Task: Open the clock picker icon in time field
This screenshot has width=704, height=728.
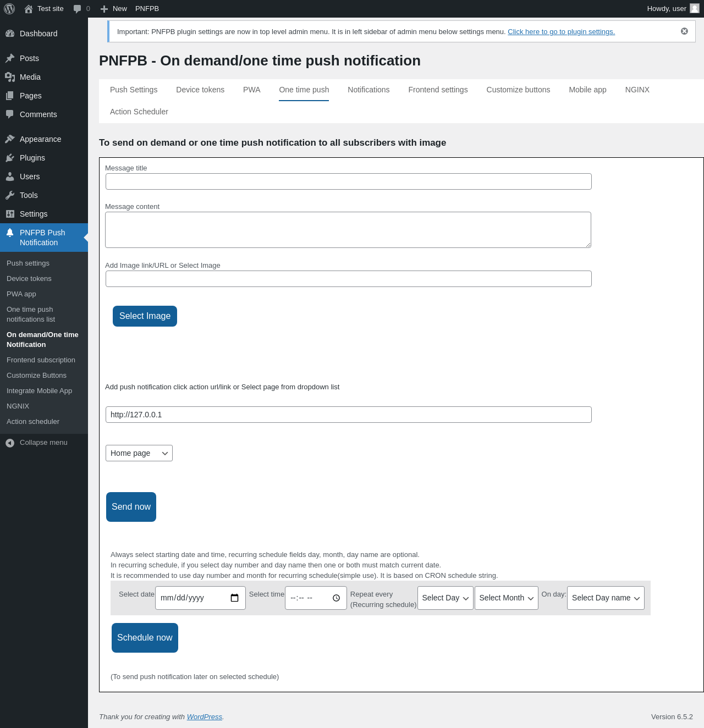Action: pyautogui.click(x=337, y=598)
